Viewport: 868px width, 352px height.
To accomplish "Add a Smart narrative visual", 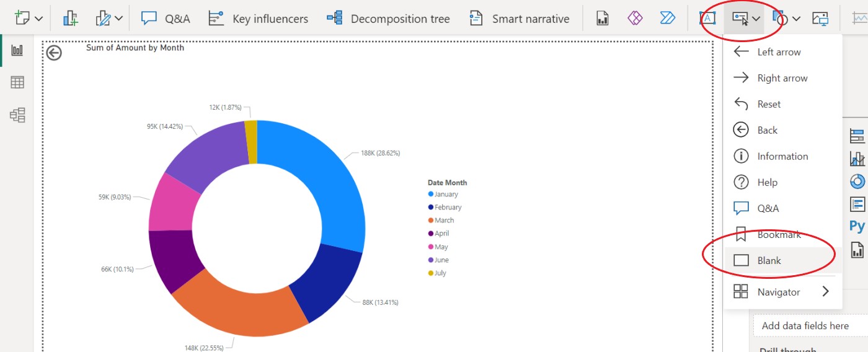I will pos(519,19).
